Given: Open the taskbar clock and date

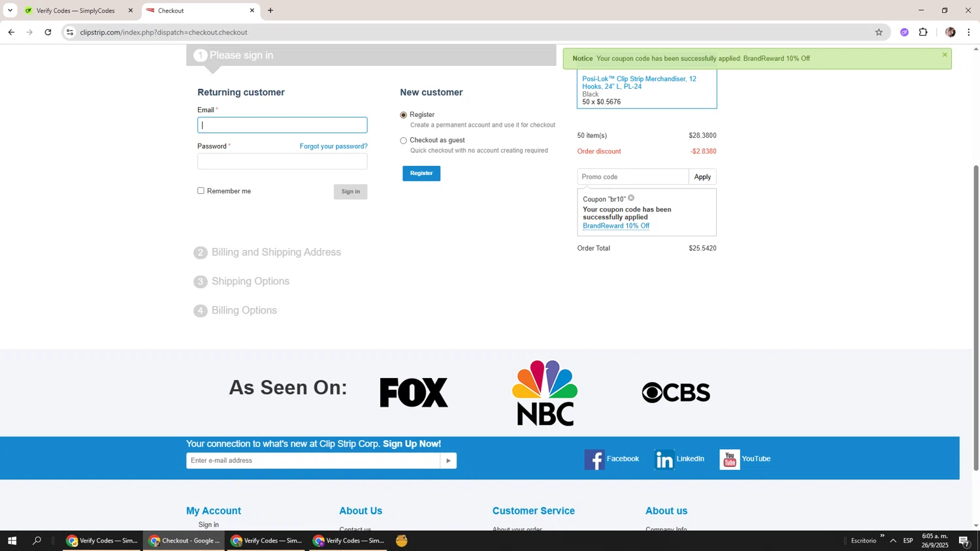Looking at the screenshot, I should [935, 541].
